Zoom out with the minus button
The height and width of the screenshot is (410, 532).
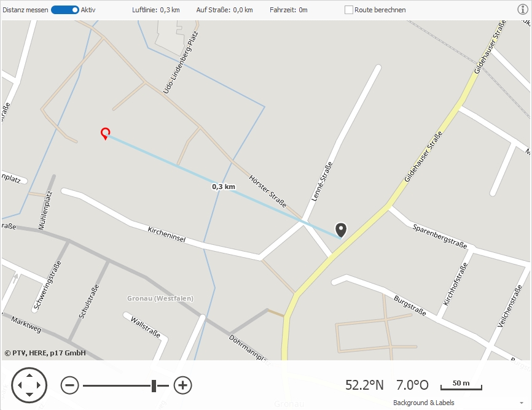pos(69,385)
